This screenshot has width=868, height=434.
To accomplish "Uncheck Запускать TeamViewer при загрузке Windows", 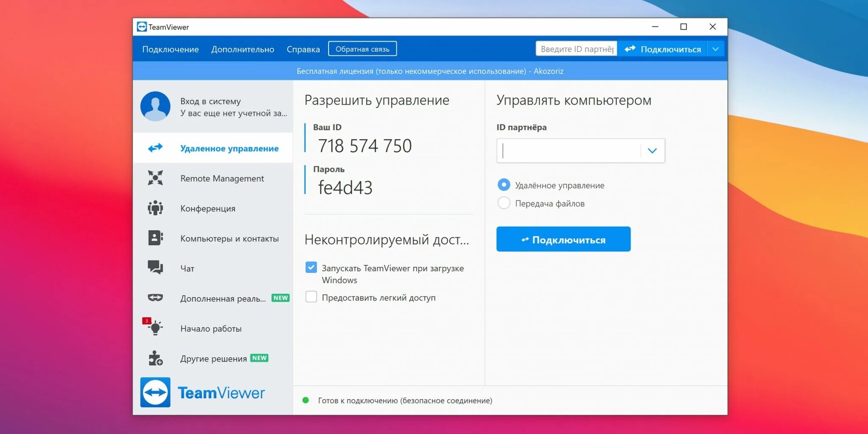I will (311, 267).
